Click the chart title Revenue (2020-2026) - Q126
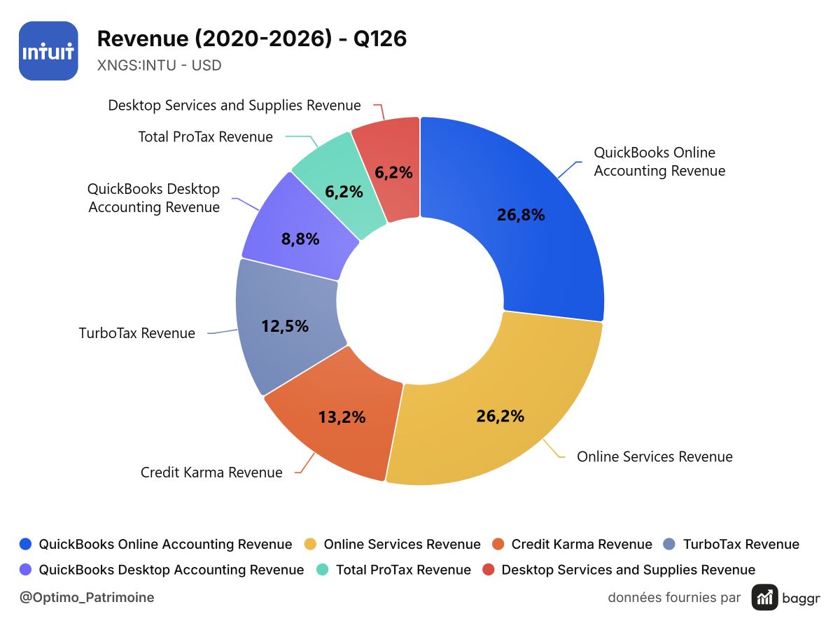Viewport: 840px width, 630px height. [x=252, y=39]
